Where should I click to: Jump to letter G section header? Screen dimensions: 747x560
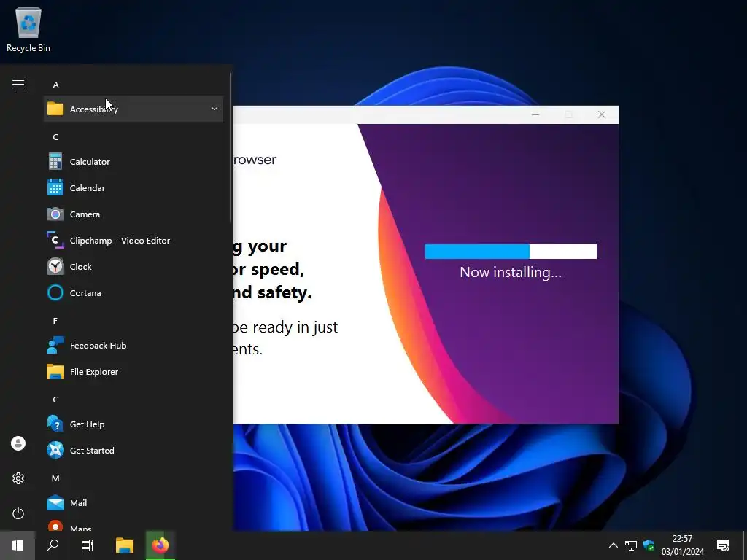pos(55,400)
